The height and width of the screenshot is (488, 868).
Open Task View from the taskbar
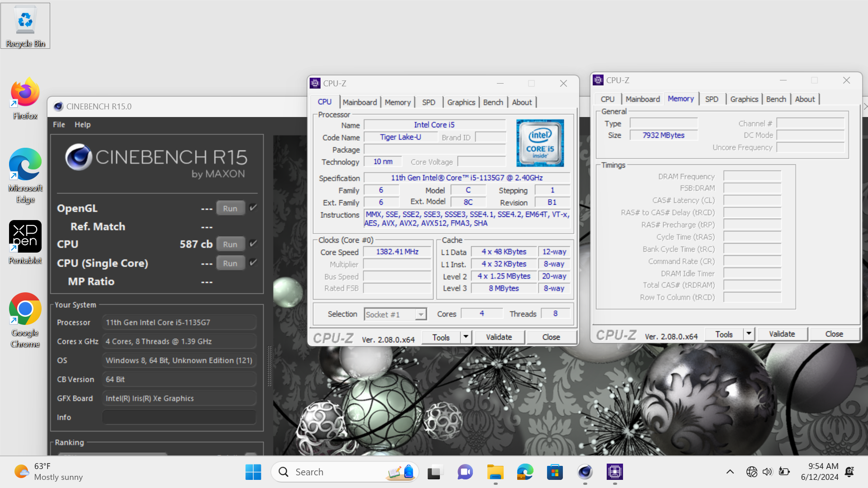pos(435,472)
